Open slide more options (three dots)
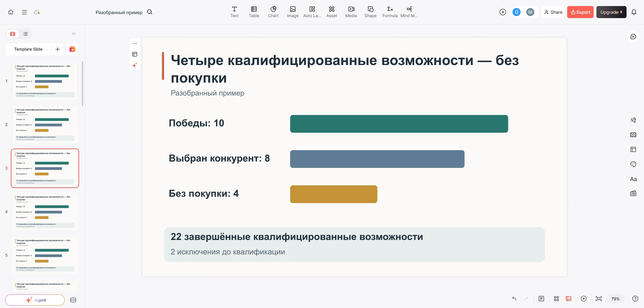This screenshot has width=644, height=308. [135, 44]
